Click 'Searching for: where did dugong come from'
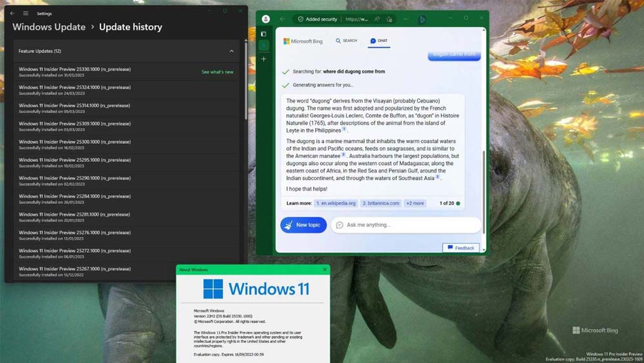The height and width of the screenshot is (363, 644). [x=339, y=72]
